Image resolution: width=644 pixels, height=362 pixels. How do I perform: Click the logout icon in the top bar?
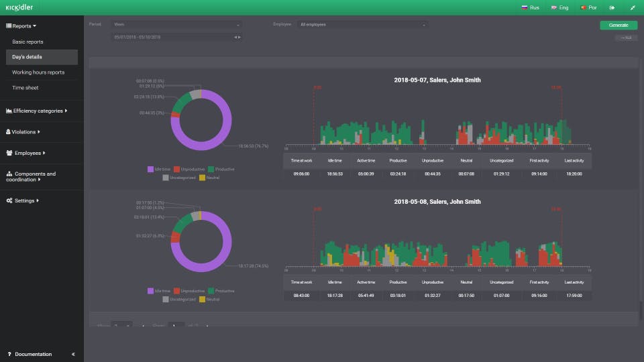[612, 7]
